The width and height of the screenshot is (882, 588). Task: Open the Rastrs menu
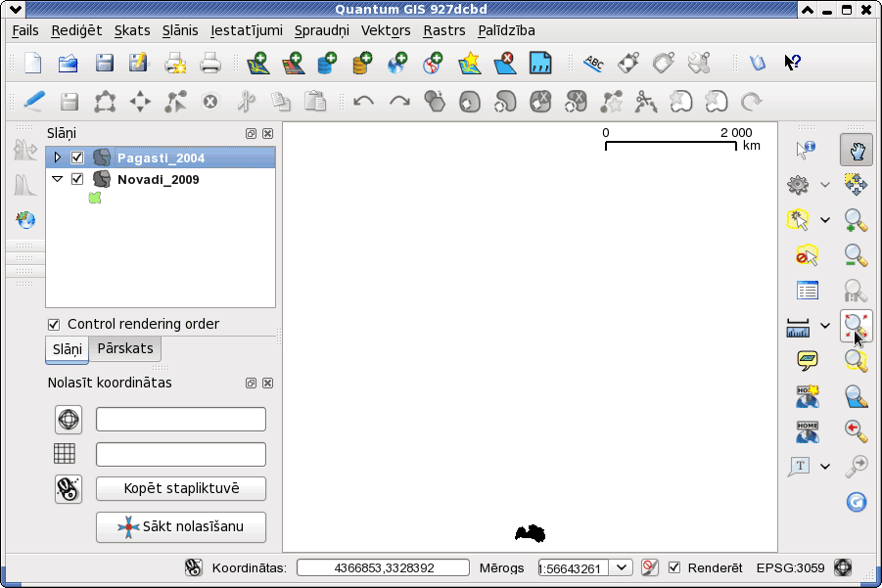pyautogui.click(x=444, y=30)
